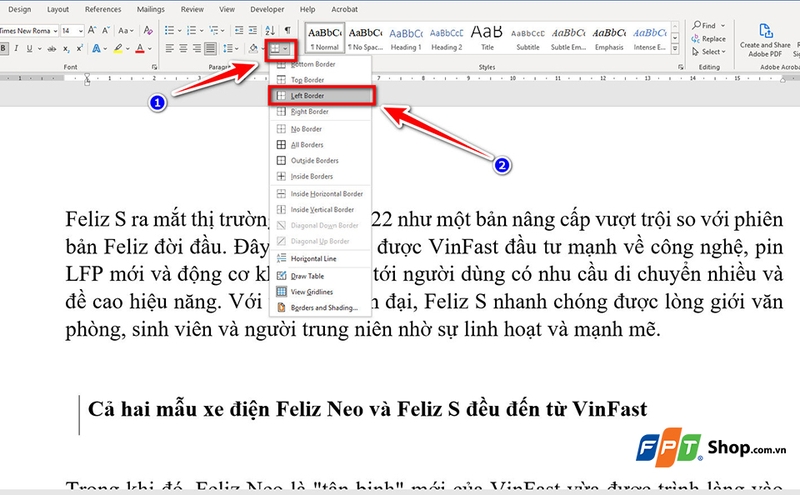
Task: Center align text
Action: [x=183, y=49]
